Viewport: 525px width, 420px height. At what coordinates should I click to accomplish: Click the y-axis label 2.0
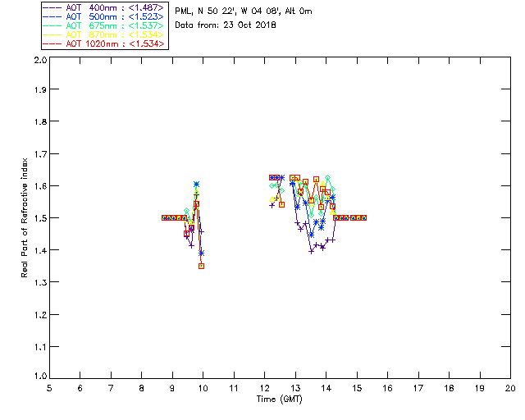point(40,60)
